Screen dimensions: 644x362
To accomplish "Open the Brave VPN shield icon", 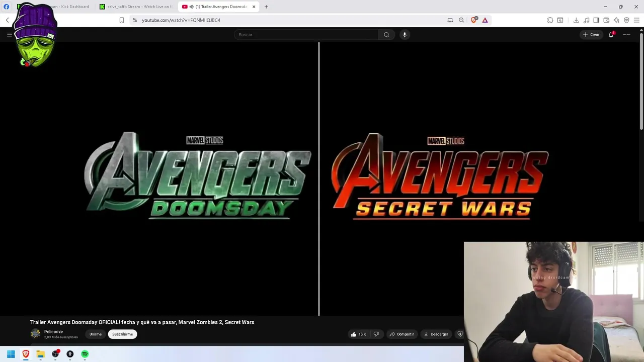I will click(x=626, y=20).
